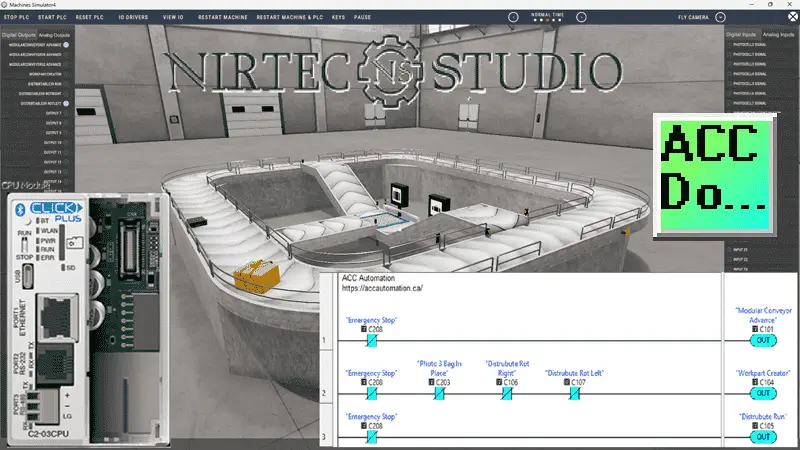Switch to the Analog Inputs tab

(x=778, y=35)
